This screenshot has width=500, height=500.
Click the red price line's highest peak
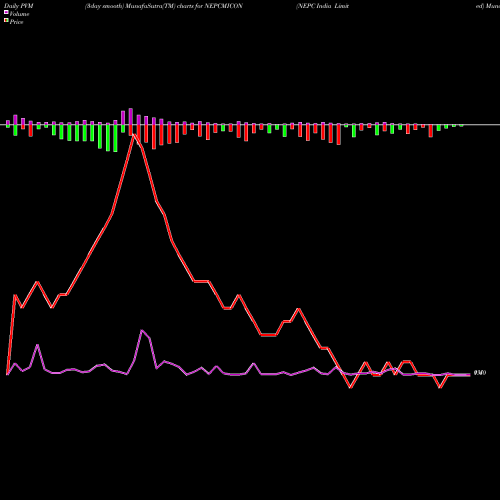tap(134, 135)
